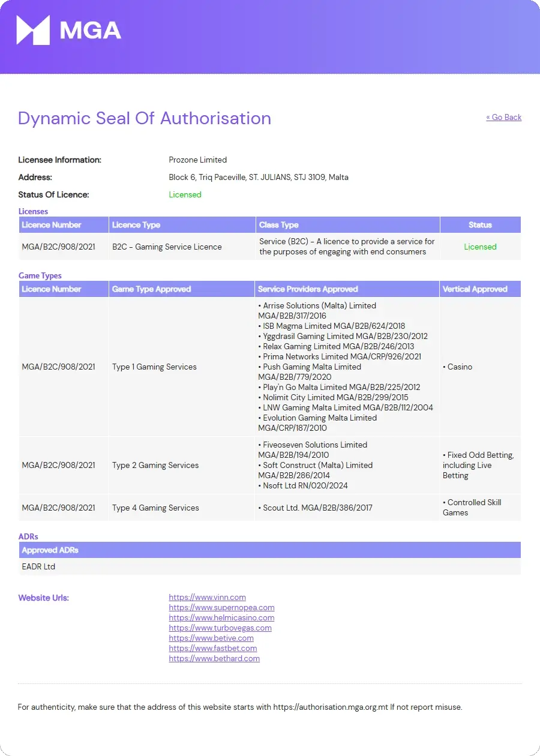Click the Scout Ltd. MGA/B2B/386/2017 entry
Viewport: 540px width, 756px height.
[x=315, y=508]
